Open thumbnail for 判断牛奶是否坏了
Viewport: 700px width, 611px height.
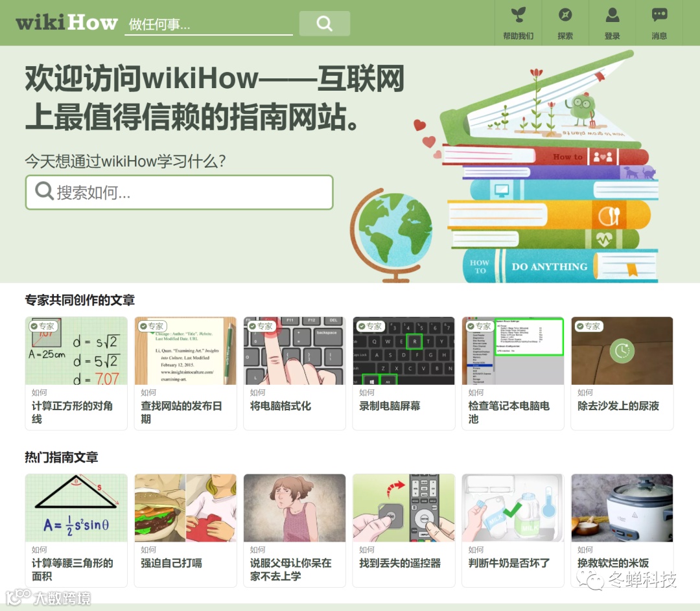tap(513, 508)
